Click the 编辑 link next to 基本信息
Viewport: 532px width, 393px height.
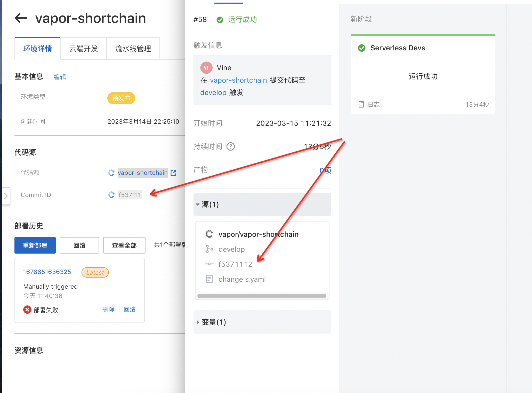click(60, 77)
